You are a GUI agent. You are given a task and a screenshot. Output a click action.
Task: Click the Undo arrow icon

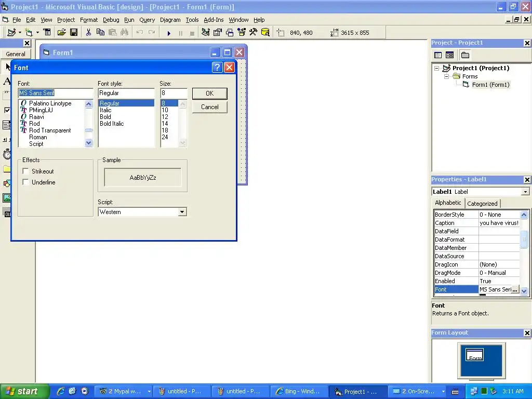pyautogui.click(x=139, y=33)
